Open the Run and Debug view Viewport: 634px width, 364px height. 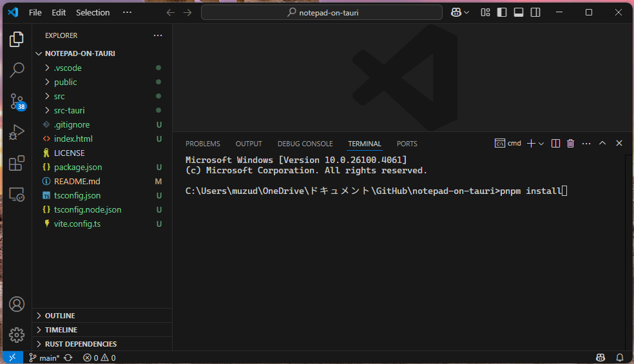point(17,132)
